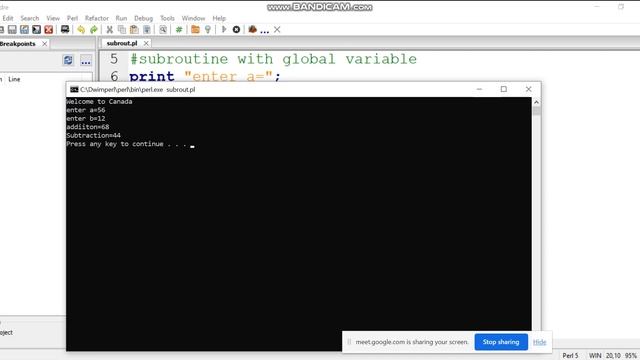Click the 'additon=68' console line
Screen dimensions: 640x360
tap(88, 127)
